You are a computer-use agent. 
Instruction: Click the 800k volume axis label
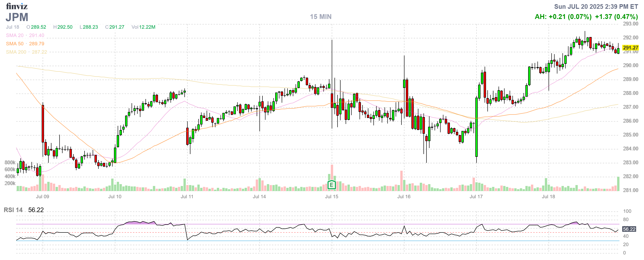pos(10,162)
